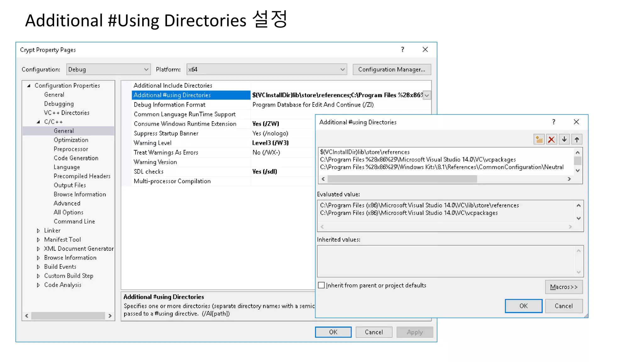Viewport: 644px width, 362px height.
Task: Open the Configuration dropdown showing Debug
Action: pos(108,69)
